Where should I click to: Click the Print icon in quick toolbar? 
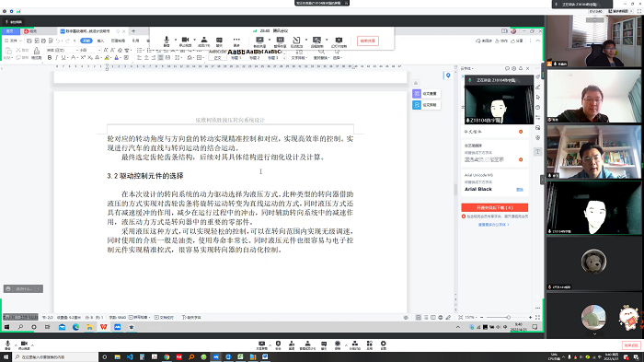point(43,41)
